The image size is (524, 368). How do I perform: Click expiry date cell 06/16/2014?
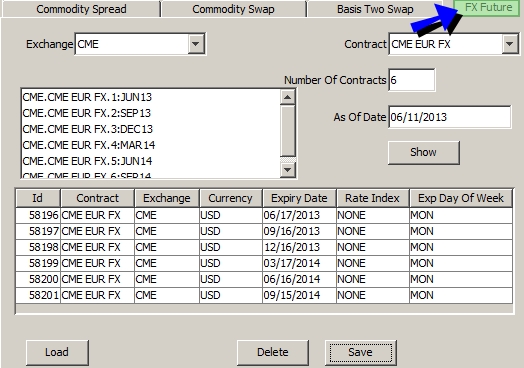[299, 279]
